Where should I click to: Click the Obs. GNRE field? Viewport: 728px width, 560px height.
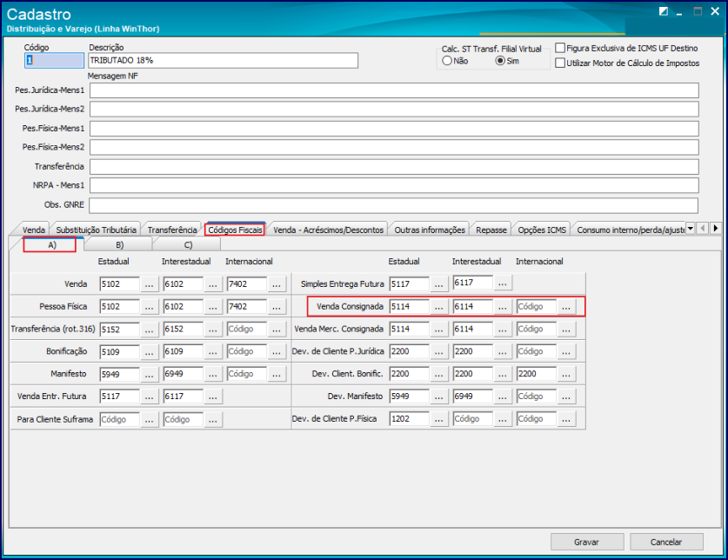coord(394,205)
